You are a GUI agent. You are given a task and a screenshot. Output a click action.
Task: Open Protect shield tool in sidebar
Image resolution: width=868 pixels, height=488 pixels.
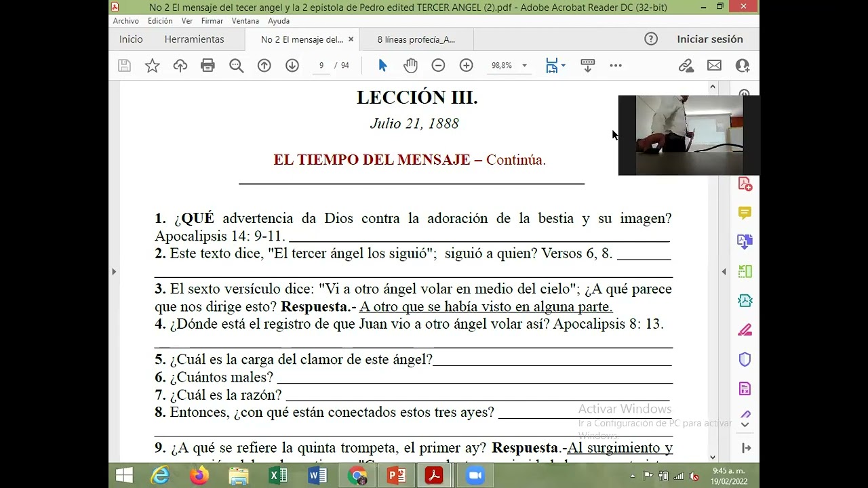[x=745, y=359]
